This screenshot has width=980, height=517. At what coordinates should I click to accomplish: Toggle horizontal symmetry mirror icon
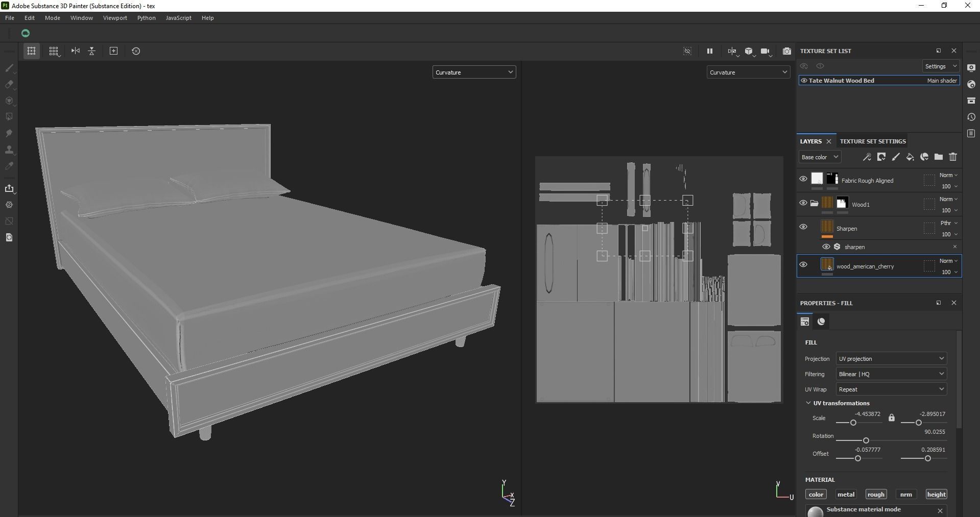[76, 51]
